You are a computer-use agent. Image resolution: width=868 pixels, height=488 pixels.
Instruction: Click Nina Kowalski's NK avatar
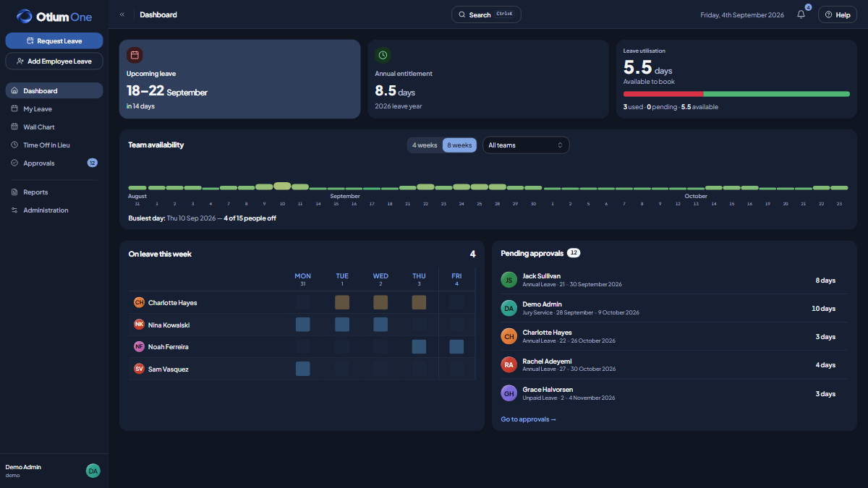click(x=140, y=325)
